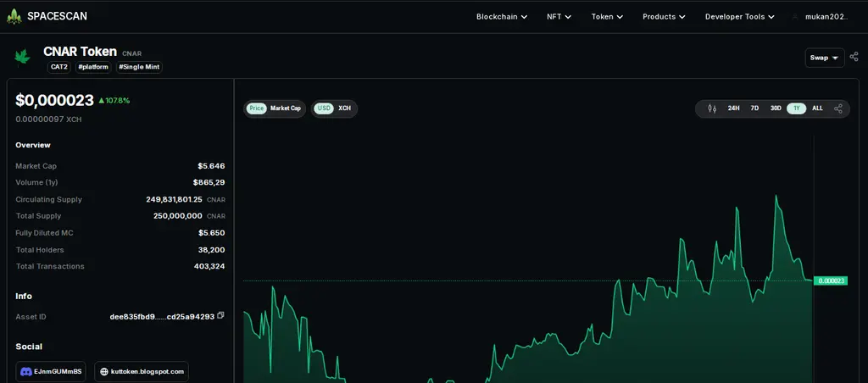Click the Info section heading
This screenshot has width=868, height=383.
[x=24, y=296]
